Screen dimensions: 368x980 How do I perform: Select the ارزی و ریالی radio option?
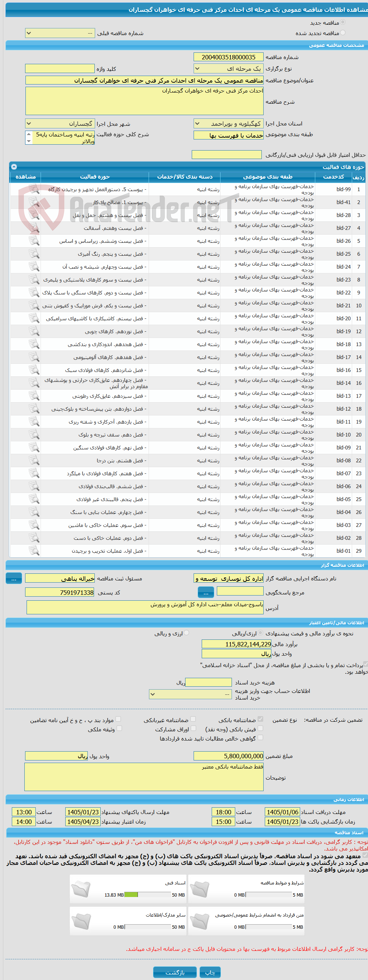[187, 633]
